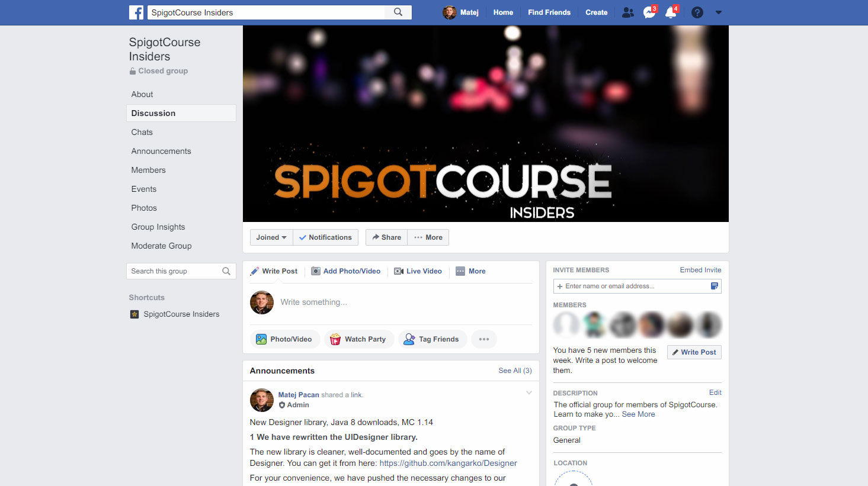Select Discussion in the sidebar
The image size is (868, 486).
(181, 113)
